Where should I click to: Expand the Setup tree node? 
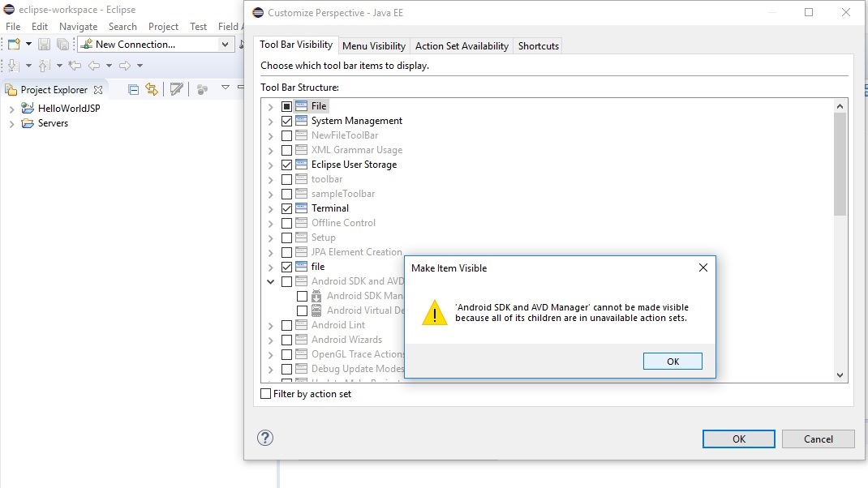tap(271, 238)
